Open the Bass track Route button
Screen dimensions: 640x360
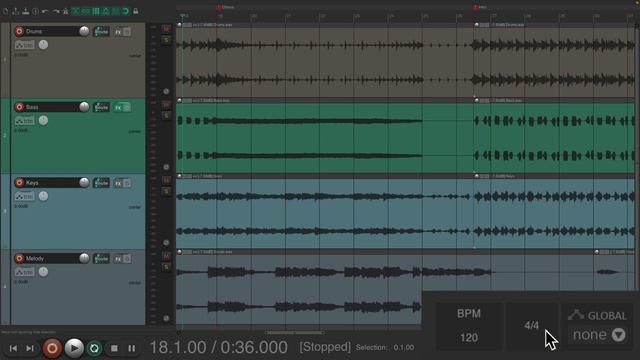(x=101, y=107)
